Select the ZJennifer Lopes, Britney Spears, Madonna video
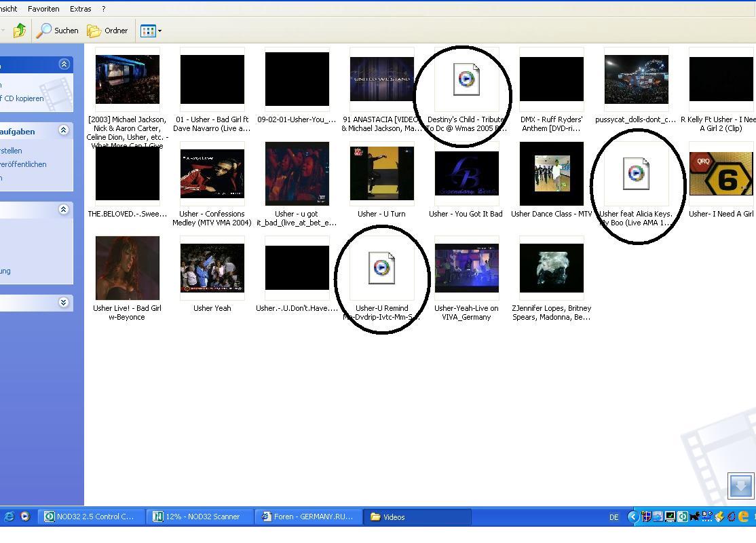The image size is (756, 543). coord(552,268)
